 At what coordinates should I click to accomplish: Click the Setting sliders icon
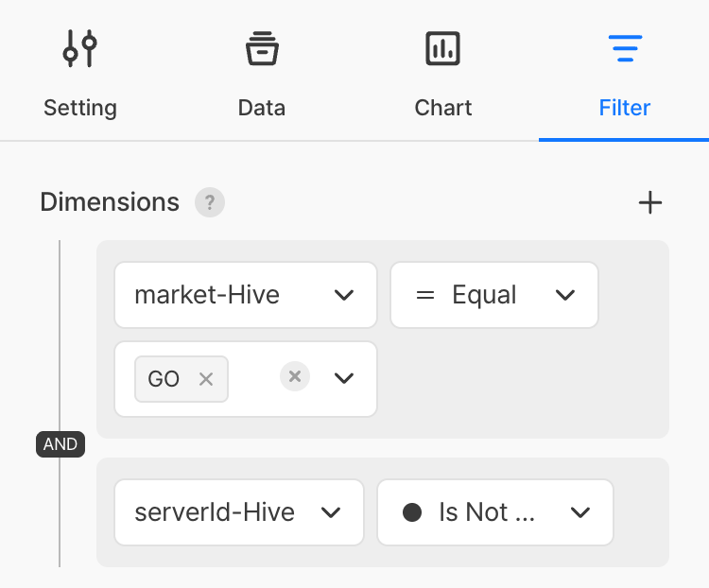point(79,48)
